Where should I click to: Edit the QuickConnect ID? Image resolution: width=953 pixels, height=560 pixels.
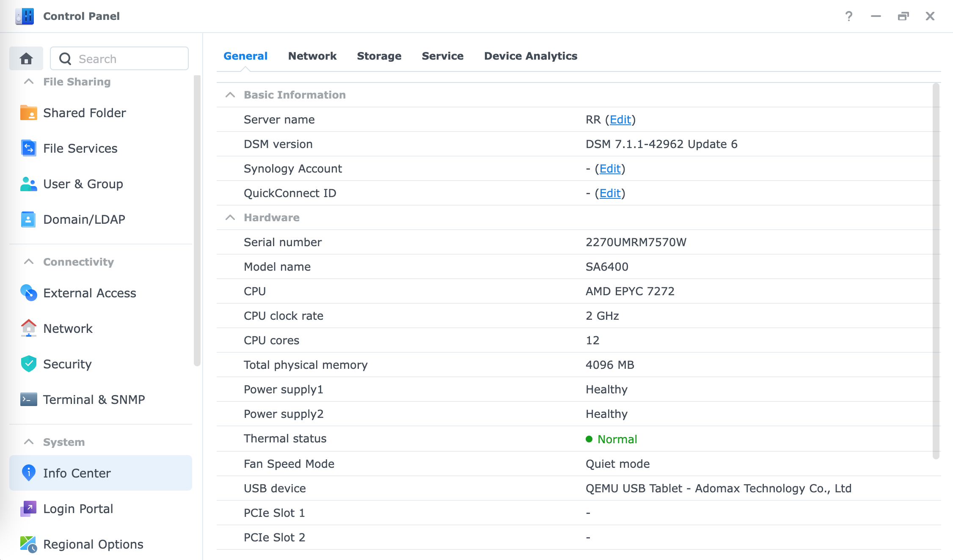click(x=610, y=193)
